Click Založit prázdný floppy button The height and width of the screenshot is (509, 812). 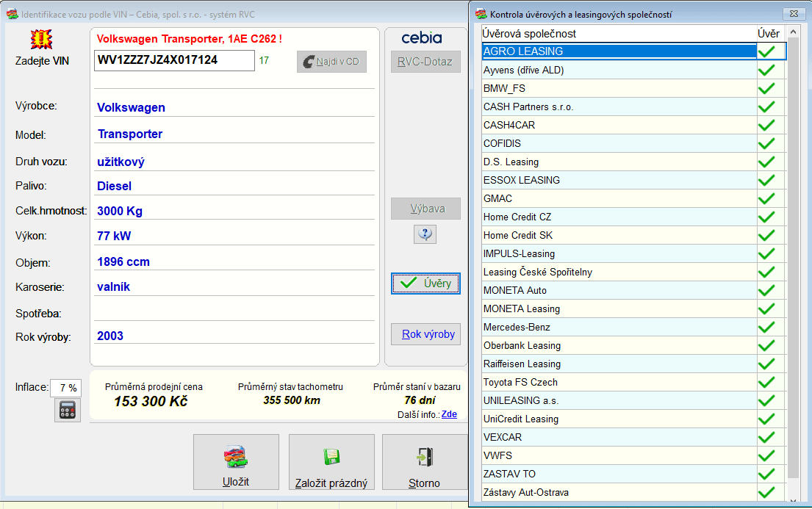coord(331,462)
